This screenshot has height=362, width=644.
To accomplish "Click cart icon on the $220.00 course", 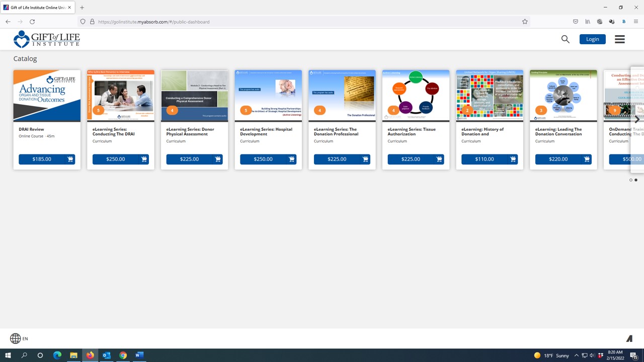I will 587,159.
